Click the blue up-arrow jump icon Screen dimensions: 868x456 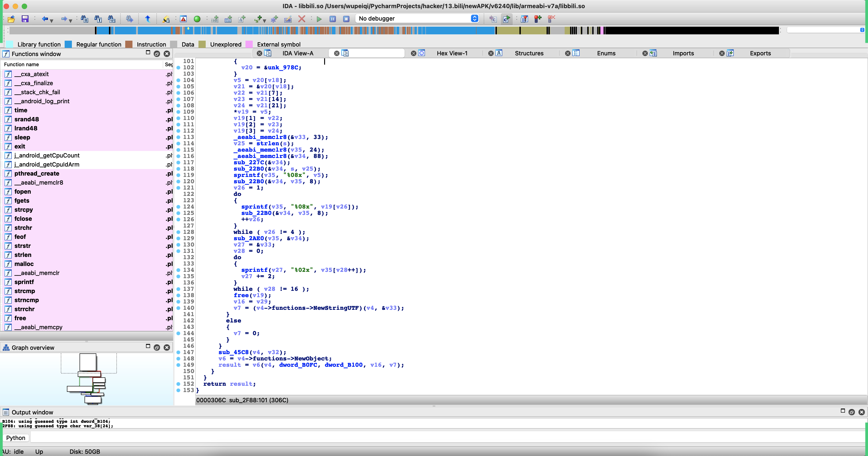[x=148, y=19]
